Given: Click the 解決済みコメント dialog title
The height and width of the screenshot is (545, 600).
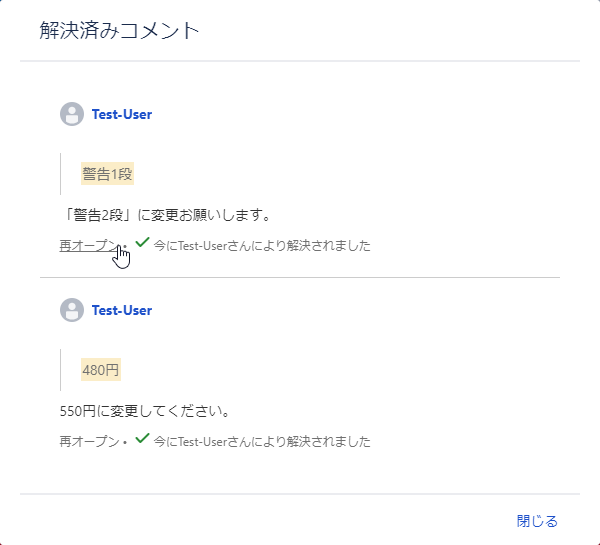Looking at the screenshot, I should (x=120, y=31).
